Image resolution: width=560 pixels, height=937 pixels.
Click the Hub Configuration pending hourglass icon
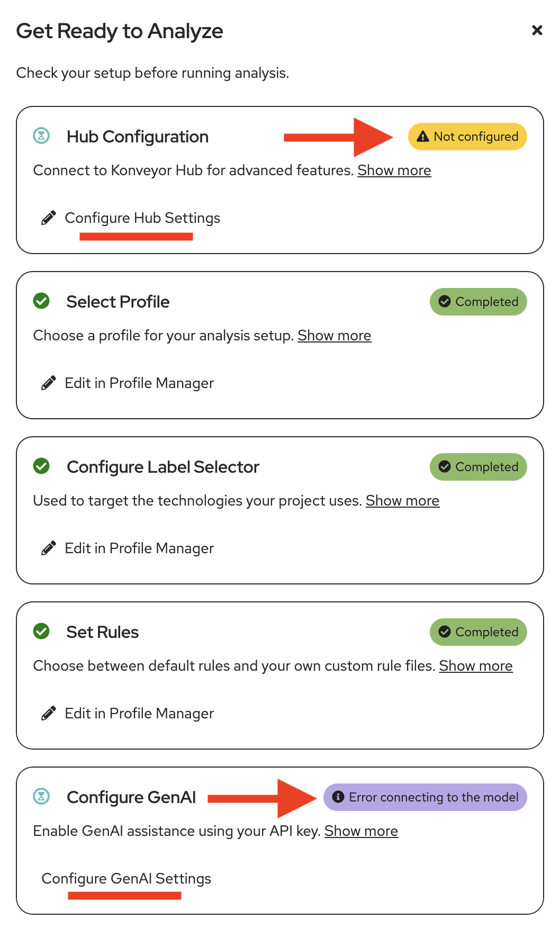coord(41,136)
